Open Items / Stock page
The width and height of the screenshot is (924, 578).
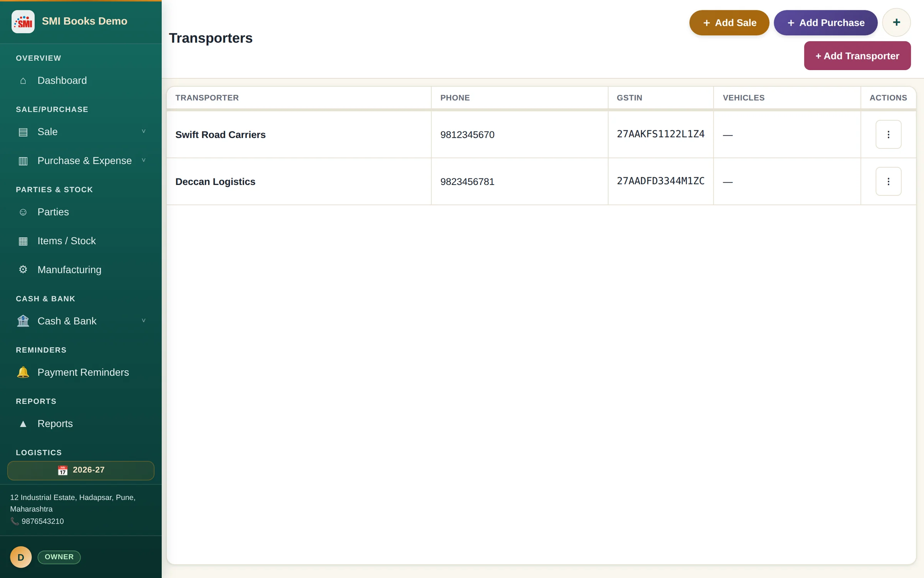[81, 241]
